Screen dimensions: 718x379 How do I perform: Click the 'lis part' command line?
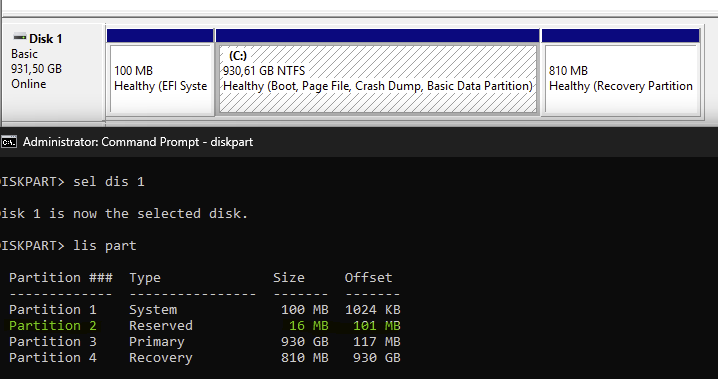click(68, 246)
